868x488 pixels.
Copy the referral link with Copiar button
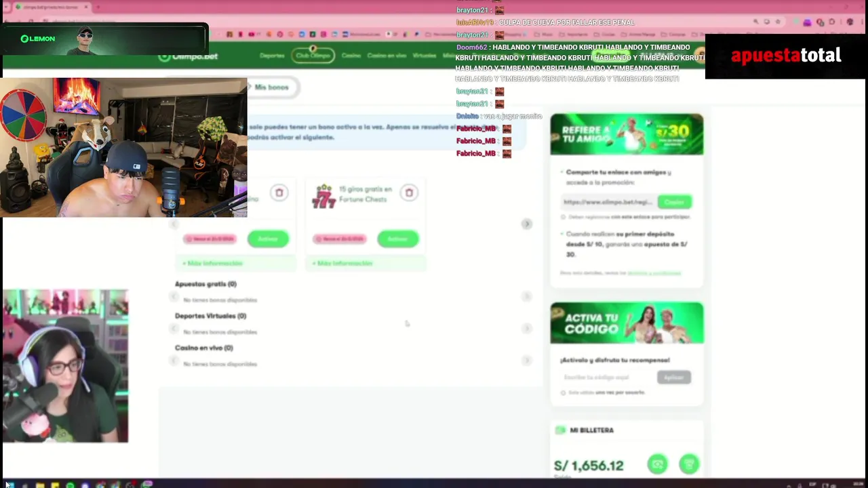point(674,202)
